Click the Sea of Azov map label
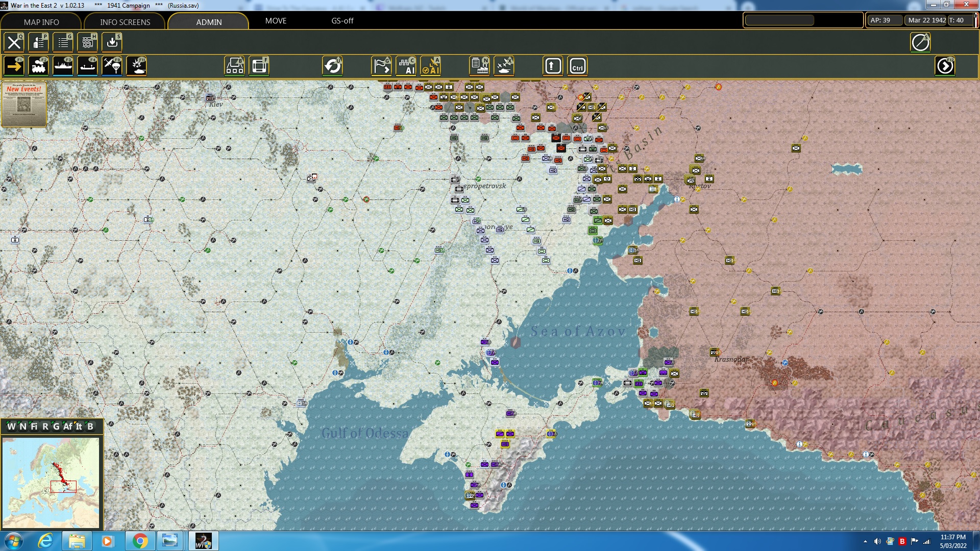The image size is (980, 551). (578, 332)
